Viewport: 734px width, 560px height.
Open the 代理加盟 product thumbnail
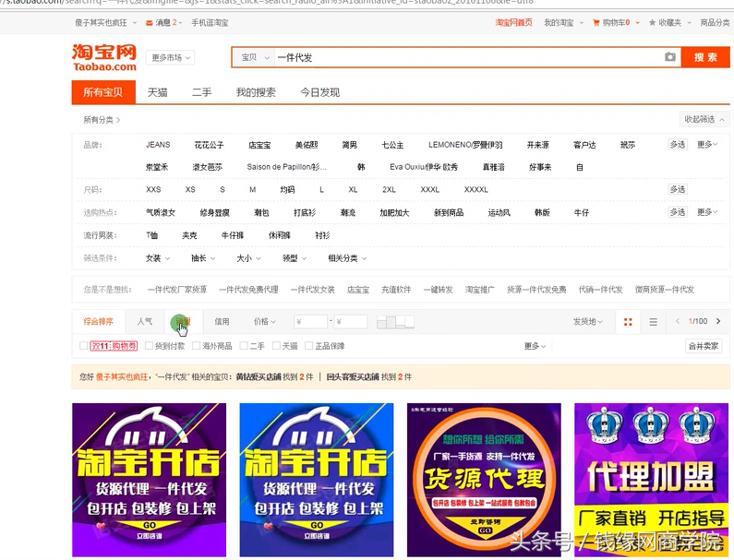(651, 480)
